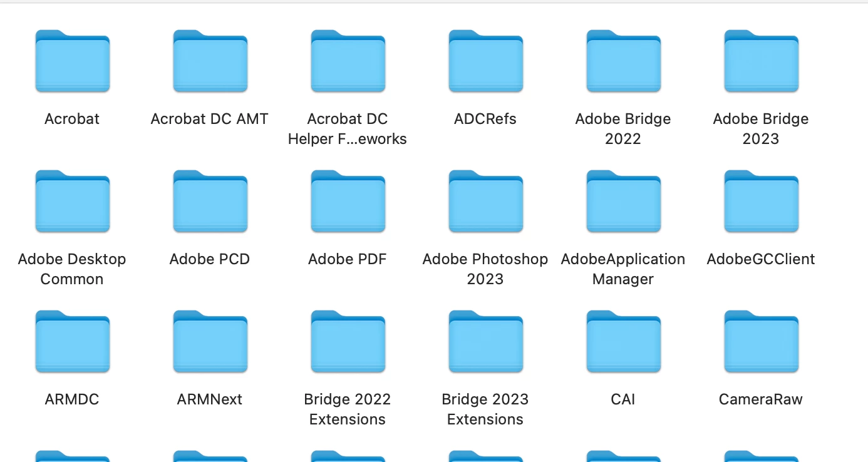Image resolution: width=868 pixels, height=462 pixels.
Task: Select the Acrobat folder icon
Action: click(x=72, y=61)
